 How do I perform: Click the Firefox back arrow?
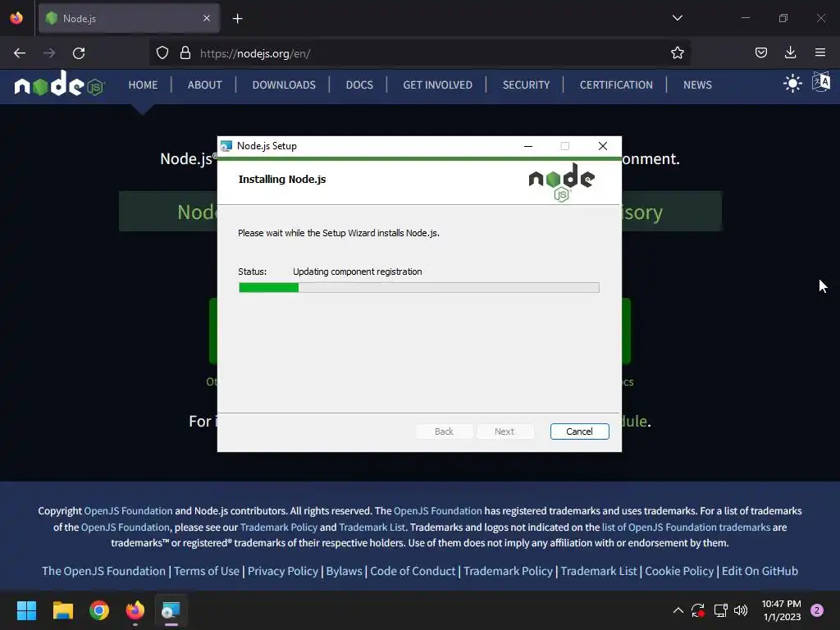tap(20, 53)
